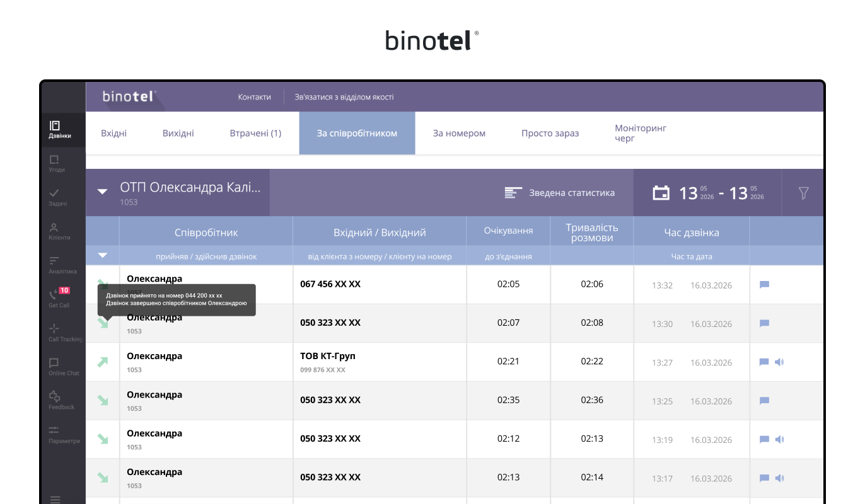Screen dimensions: 865x504
Task: Click the hamburger menu at sidebar bottom
Action: (x=55, y=500)
